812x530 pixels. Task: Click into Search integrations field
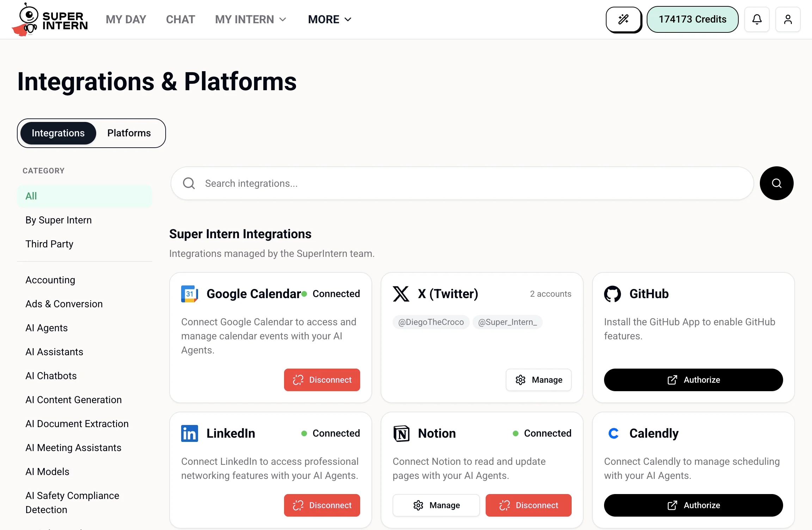pos(462,183)
